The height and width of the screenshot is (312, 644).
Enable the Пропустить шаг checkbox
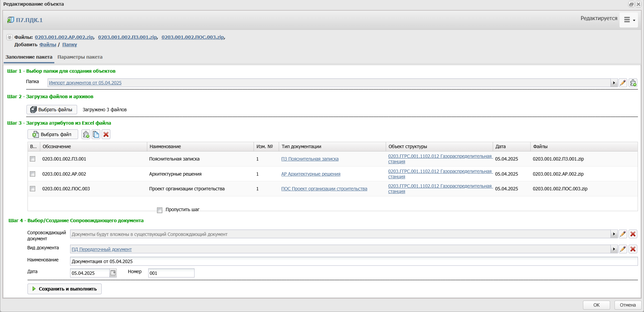click(160, 210)
